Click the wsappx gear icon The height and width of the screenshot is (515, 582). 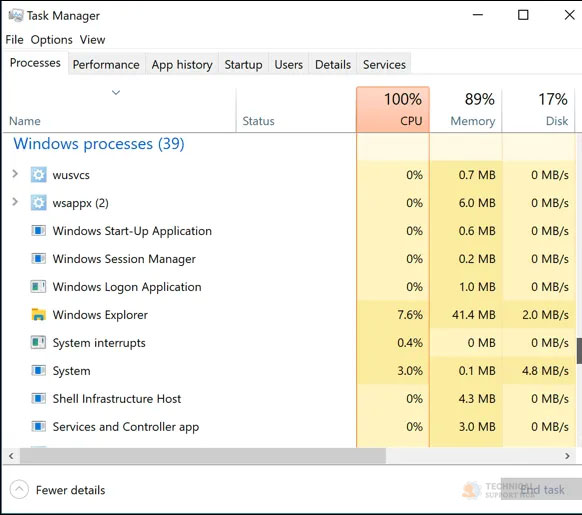coord(38,202)
